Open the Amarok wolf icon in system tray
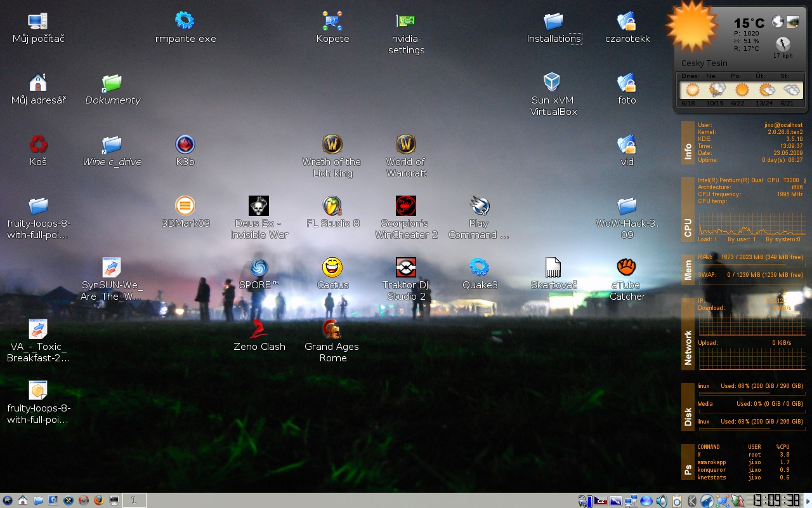This screenshot has width=812, height=508. click(707, 501)
